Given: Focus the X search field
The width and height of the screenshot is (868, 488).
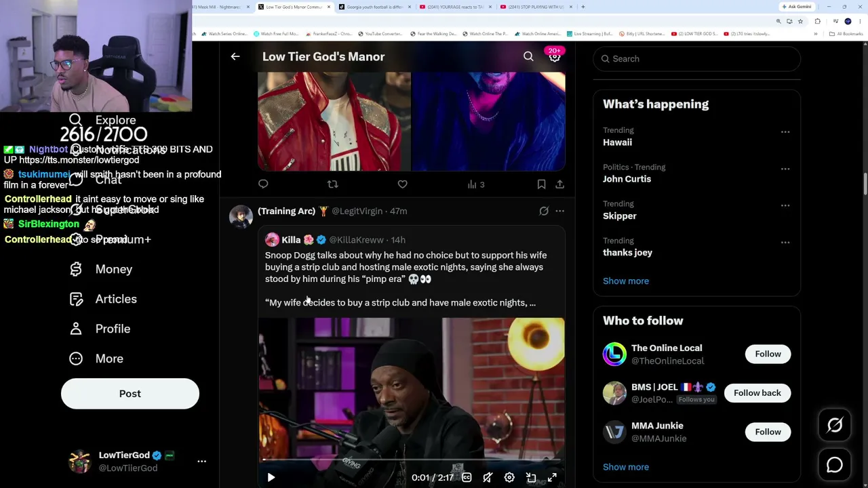Looking at the screenshot, I should click(x=697, y=59).
